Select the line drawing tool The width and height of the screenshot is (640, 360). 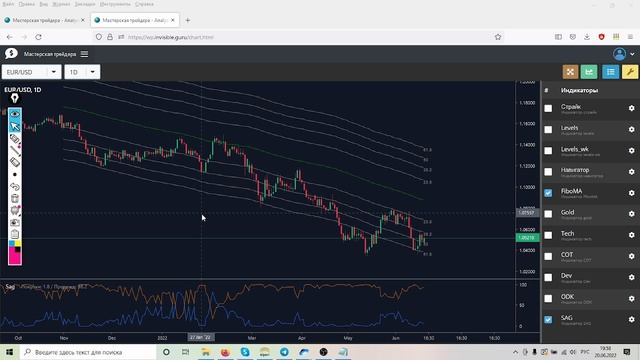(15, 151)
